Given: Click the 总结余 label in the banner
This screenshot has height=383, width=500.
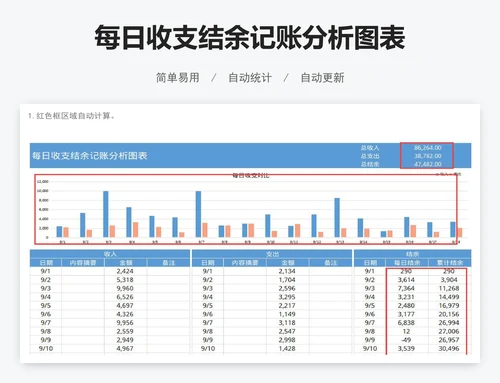Looking at the screenshot, I should pos(370,164).
